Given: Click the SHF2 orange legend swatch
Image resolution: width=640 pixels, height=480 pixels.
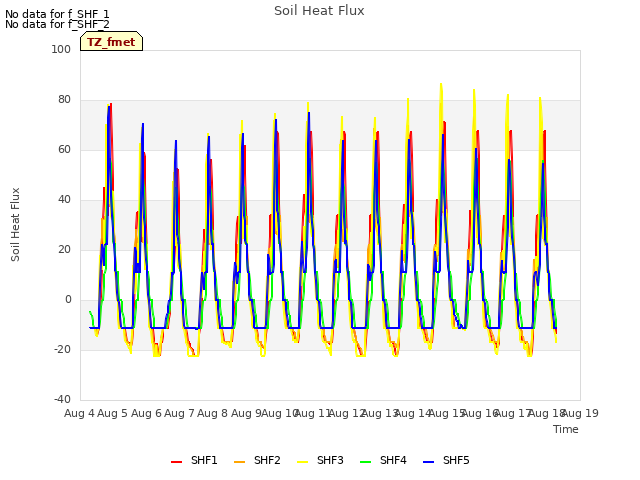Looking at the screenshot, I should coord(240,462).
